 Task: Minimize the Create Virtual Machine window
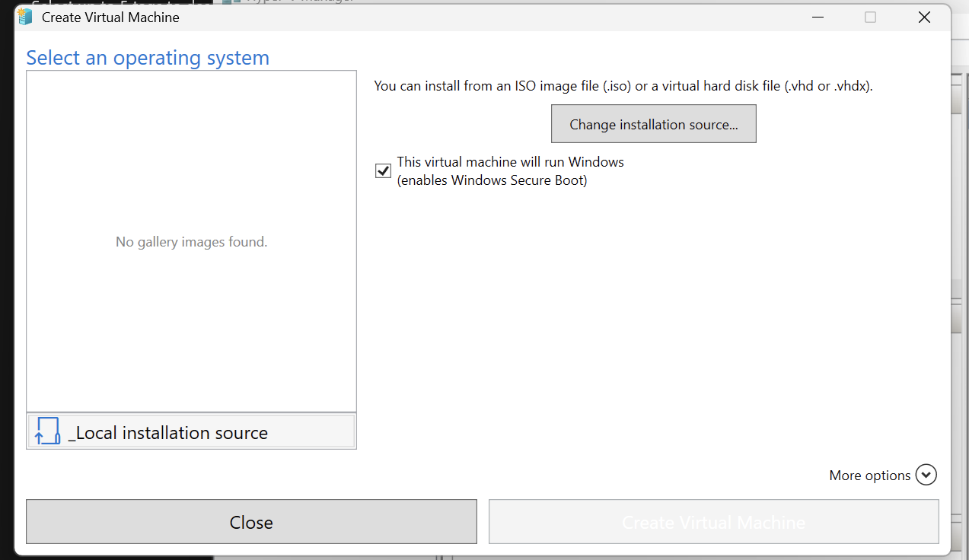(817, 17)
